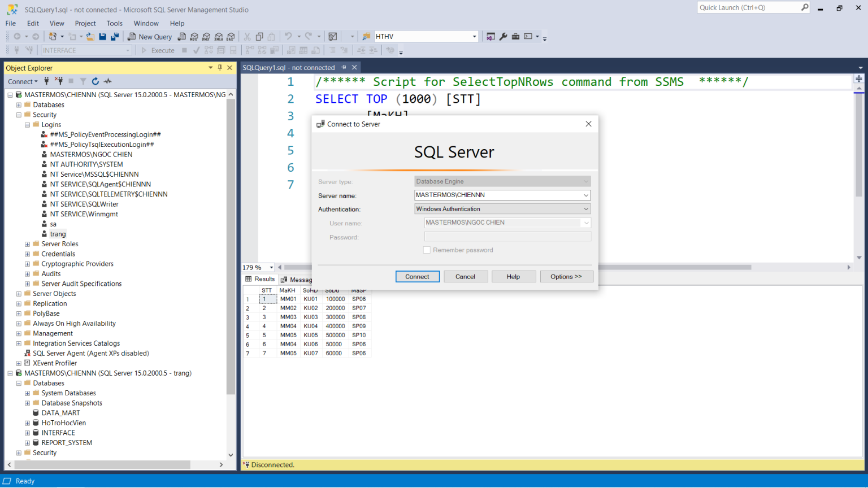Open the Authentication dropdown
The image size is (868, 488).
point(587,208)
